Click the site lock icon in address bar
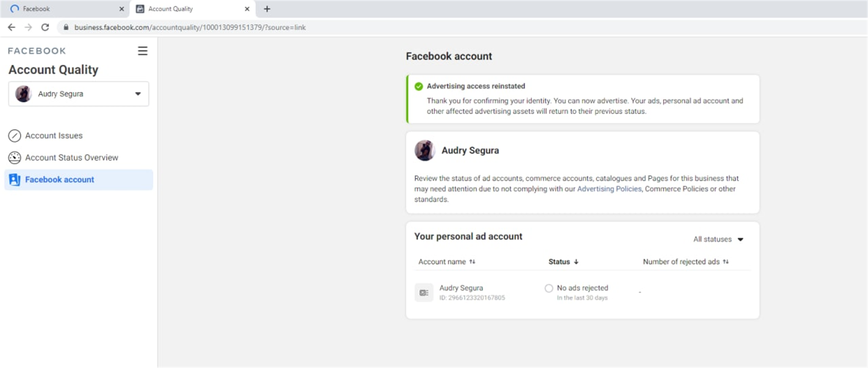Screen dimensions: 868x368 pos(66,27)
